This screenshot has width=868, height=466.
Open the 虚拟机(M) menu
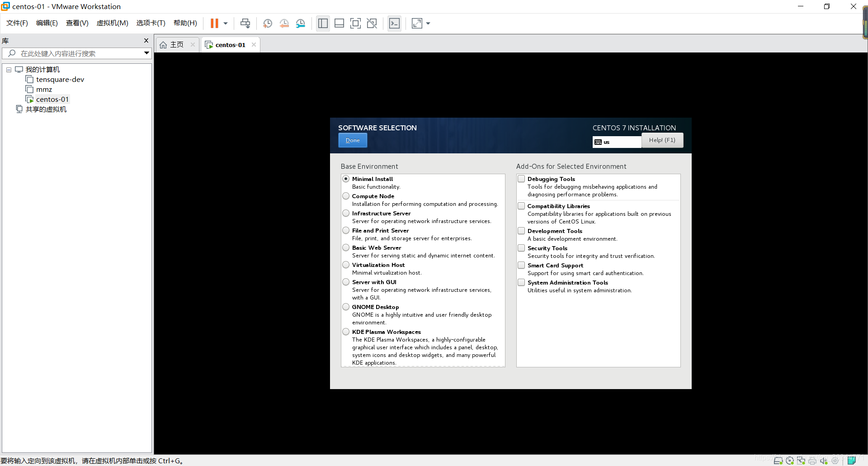(x=113, y=23)
